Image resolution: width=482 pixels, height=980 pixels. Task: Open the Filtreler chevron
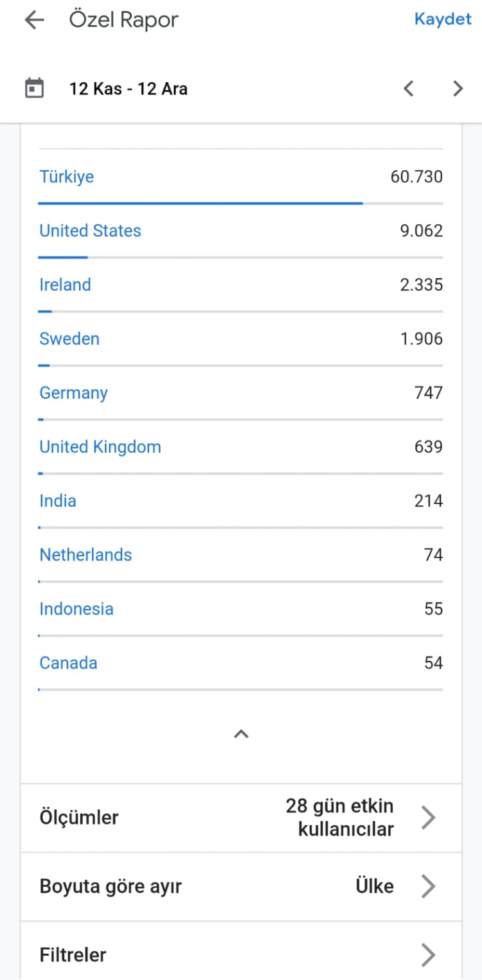(428, 955)
